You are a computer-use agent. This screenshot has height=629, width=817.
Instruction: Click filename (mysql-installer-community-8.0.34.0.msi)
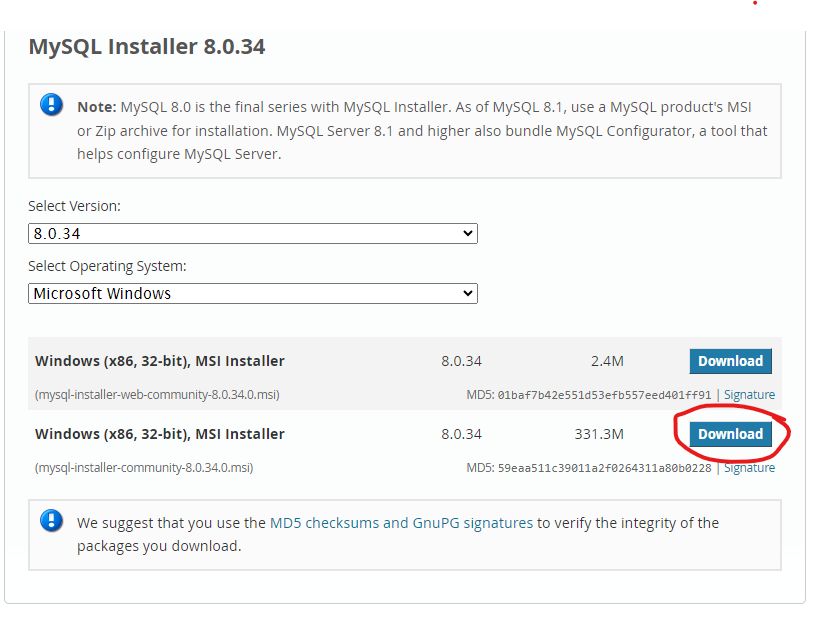coord(144,467)
